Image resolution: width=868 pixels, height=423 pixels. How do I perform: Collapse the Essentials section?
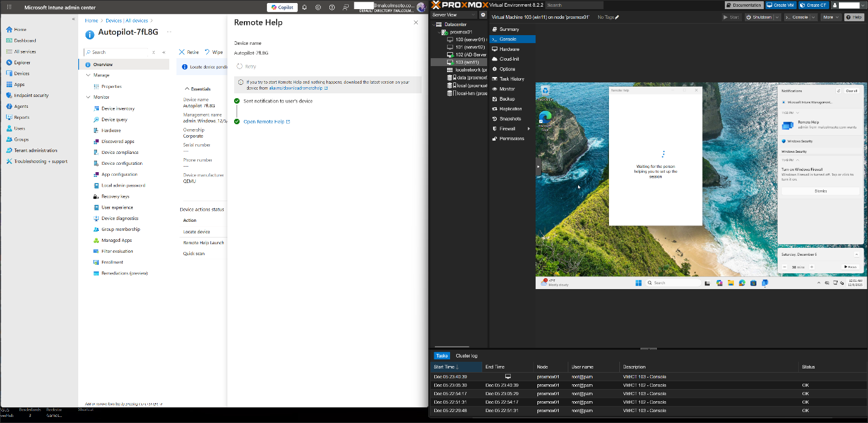pyautogui.click(x=186, y=88)
